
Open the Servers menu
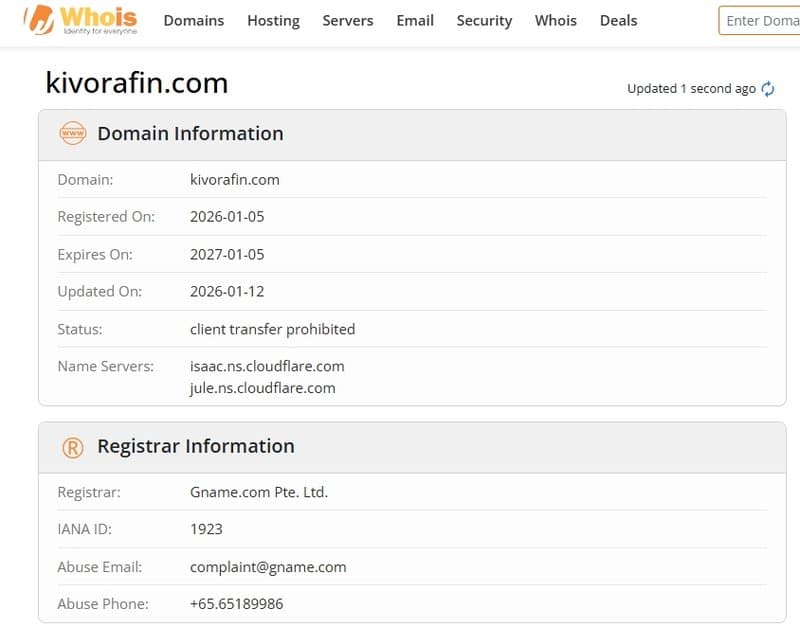(348, 20)
